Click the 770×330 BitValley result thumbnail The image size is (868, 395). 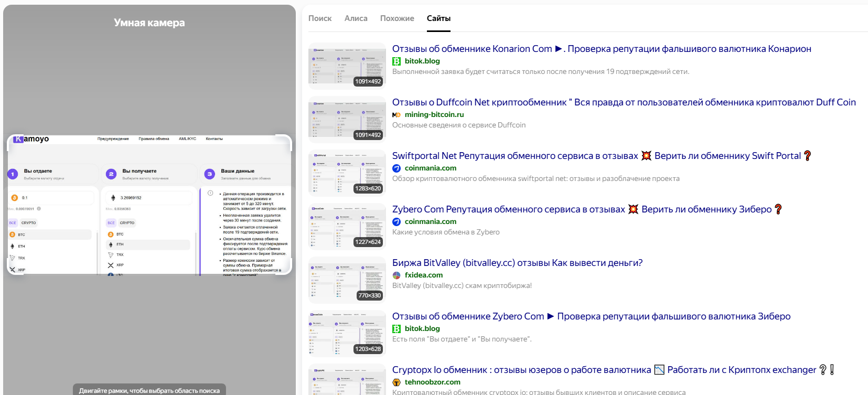[347, 280]
